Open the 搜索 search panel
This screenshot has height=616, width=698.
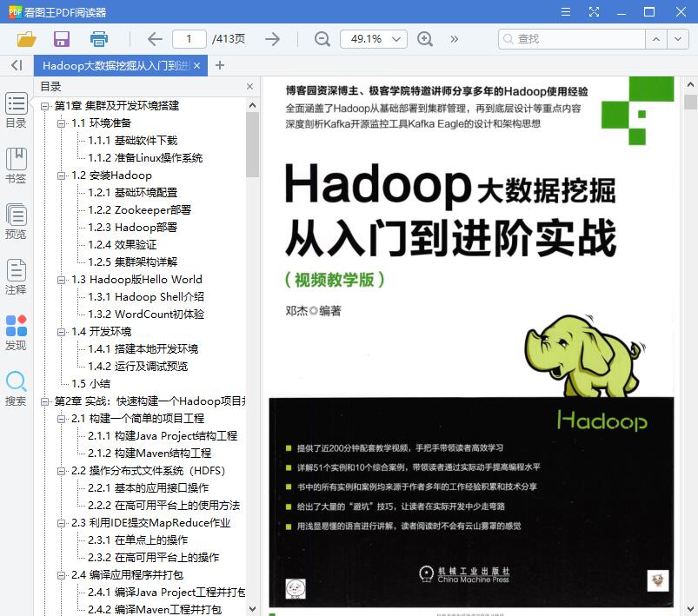[16, 388]
